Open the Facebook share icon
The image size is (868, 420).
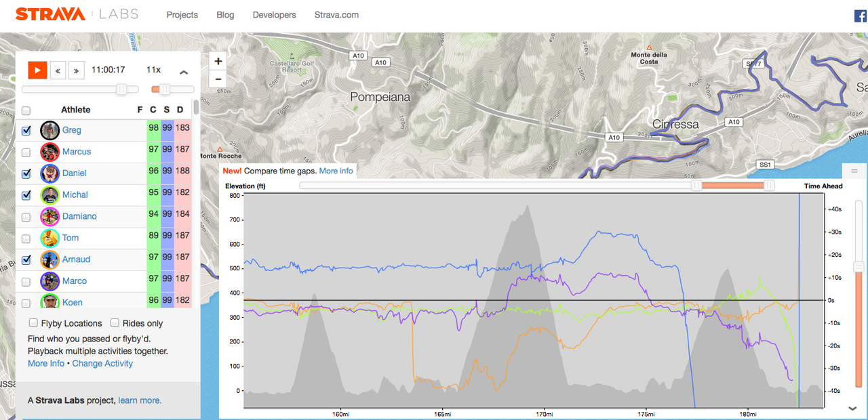(861, 17)
